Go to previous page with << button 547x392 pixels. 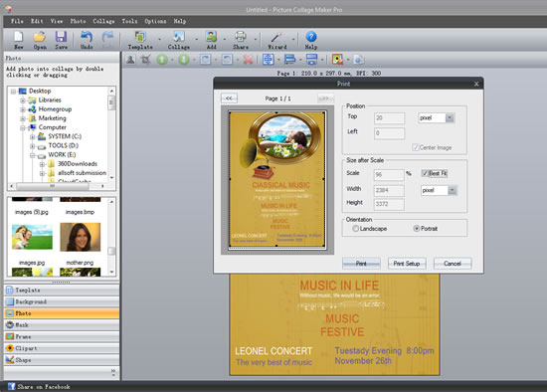click(x=229, y=98)
